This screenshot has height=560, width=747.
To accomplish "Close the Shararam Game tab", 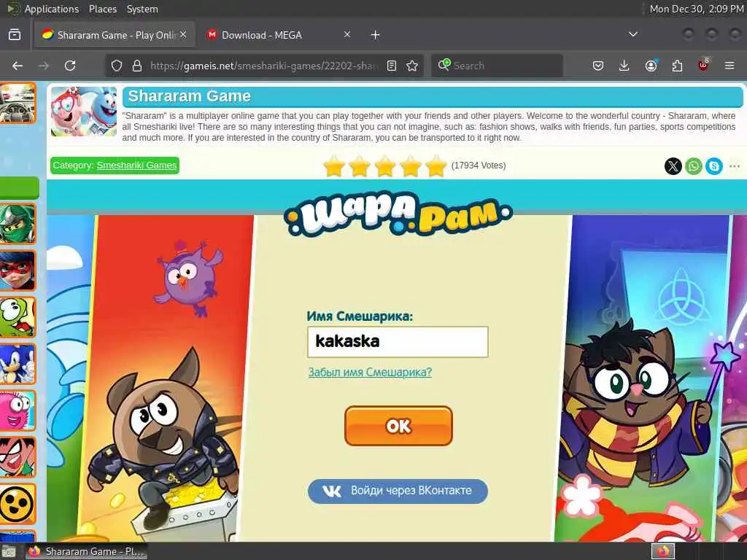I will pyautogui.click(x=183, y=34).
